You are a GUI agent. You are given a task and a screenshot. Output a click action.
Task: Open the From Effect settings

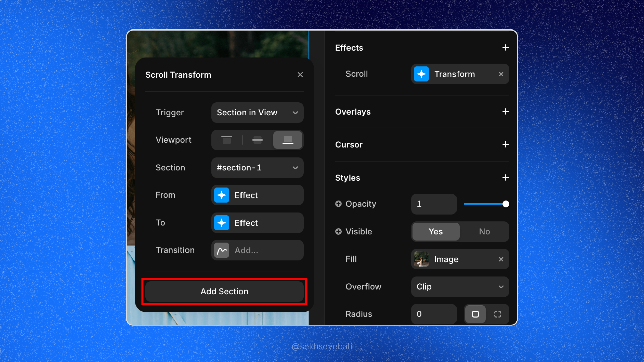(x=257, y=195)
